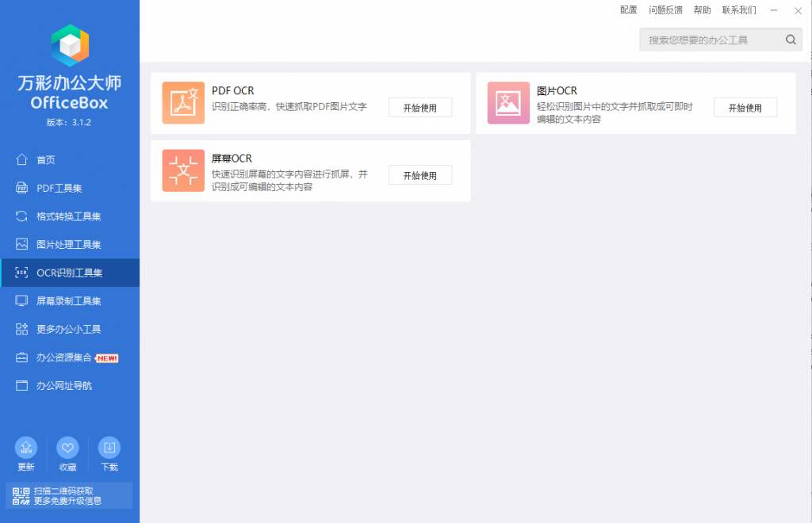The image size is (812, 523).
Task: Open the 屏幕OCR tool icon
Action: [x=183, y=170]
